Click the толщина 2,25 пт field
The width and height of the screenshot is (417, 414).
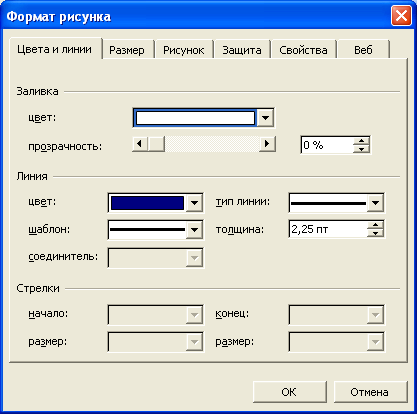(x=328, y=229)
